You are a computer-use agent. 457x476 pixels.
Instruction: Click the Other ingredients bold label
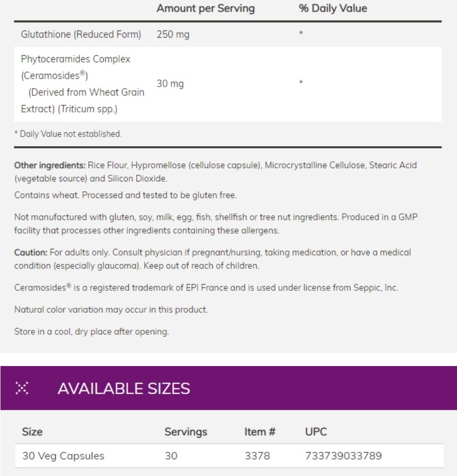point(50,165)
